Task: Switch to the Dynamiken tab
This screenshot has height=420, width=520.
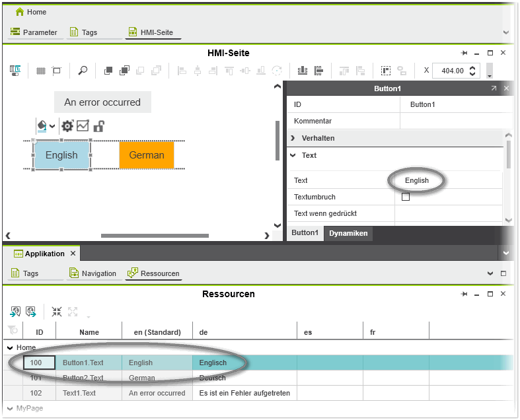Action: (x=348, y=233)
